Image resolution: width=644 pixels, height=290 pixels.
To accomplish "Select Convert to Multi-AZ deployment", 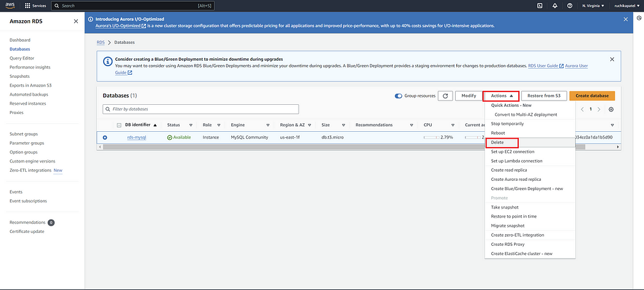I will click(530, 115).
